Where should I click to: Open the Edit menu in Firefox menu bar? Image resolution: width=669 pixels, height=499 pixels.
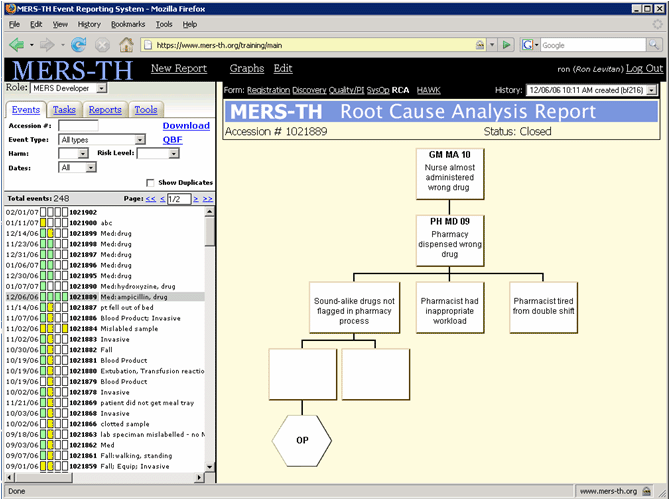click(36, 24)
